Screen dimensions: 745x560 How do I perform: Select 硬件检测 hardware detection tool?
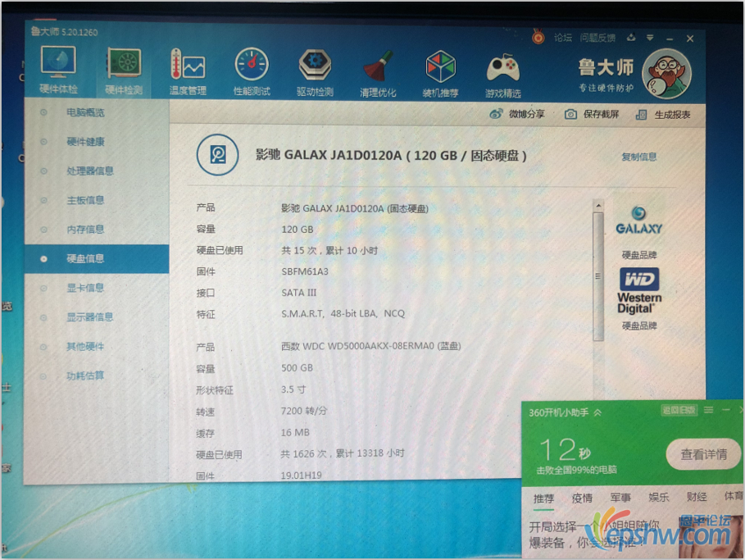click(124, 71)
